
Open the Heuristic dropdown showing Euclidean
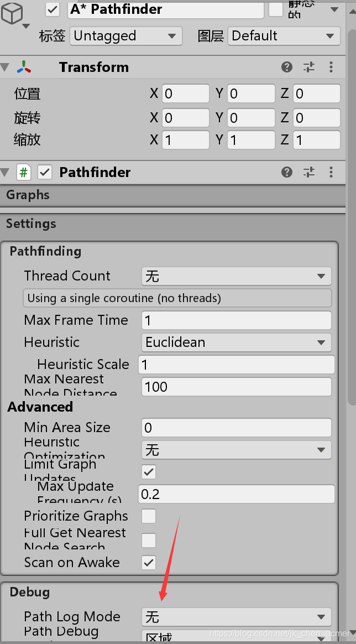coord(236,342)
